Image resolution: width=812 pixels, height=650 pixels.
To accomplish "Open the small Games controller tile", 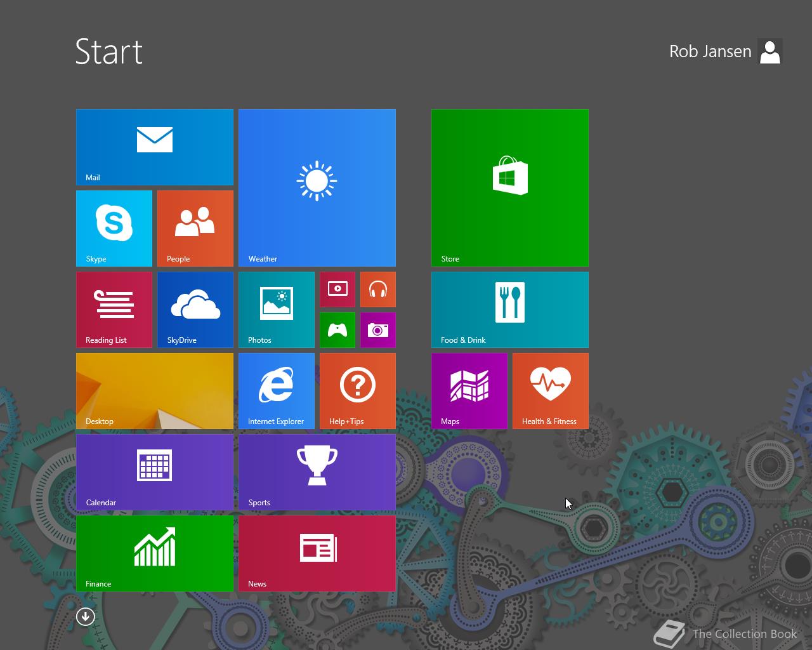I will 337,330.
